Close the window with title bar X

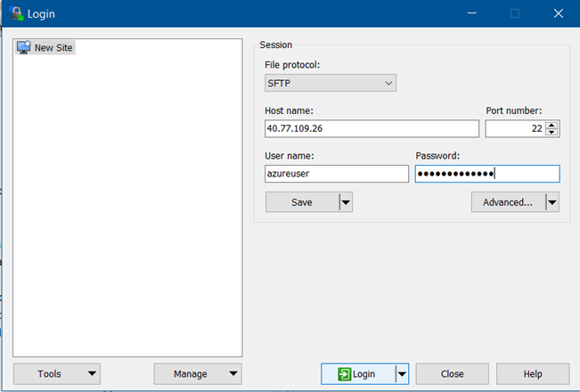(x=559, y=13)
